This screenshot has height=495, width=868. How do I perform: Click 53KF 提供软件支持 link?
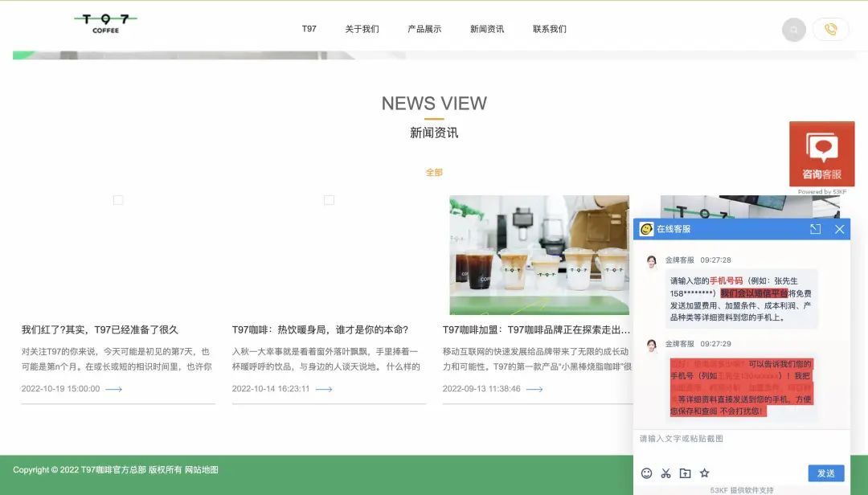tap(742, 490)
